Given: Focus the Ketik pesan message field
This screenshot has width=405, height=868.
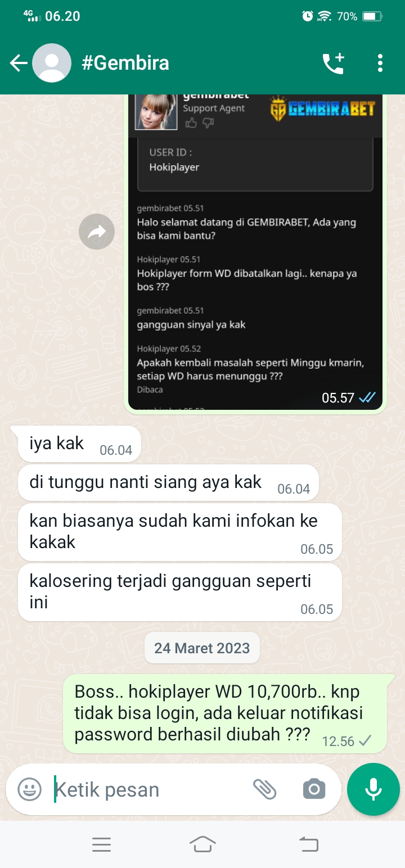Looking at the screenshot, I should (x=149, y=789).
